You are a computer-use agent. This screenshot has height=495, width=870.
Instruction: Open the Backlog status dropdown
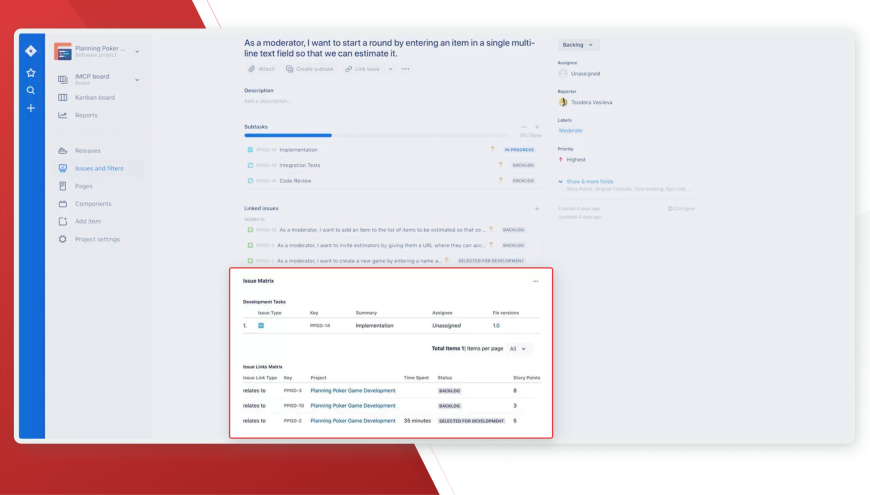click(x=578, y=45)
